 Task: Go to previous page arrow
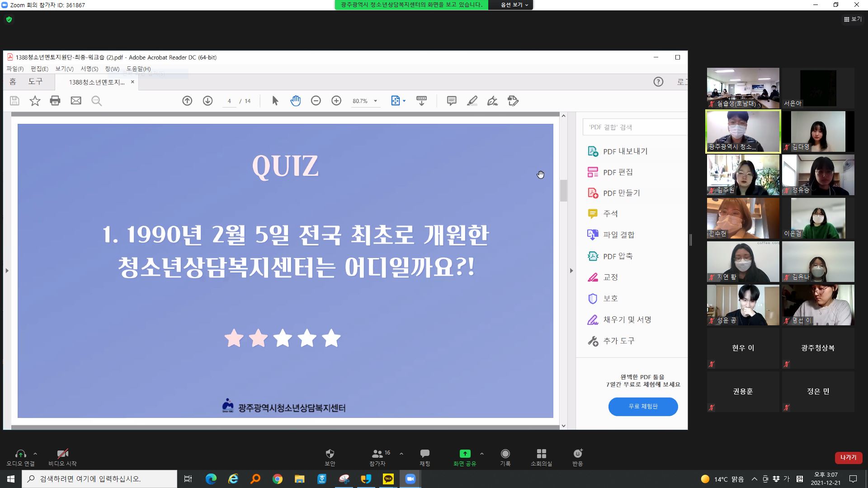(187, 101)
